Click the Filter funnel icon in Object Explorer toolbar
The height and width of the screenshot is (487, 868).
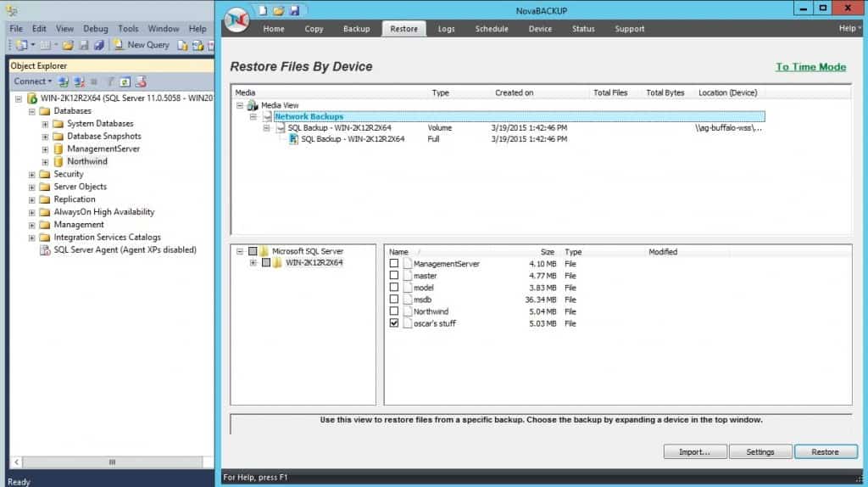tap(111, 82)
